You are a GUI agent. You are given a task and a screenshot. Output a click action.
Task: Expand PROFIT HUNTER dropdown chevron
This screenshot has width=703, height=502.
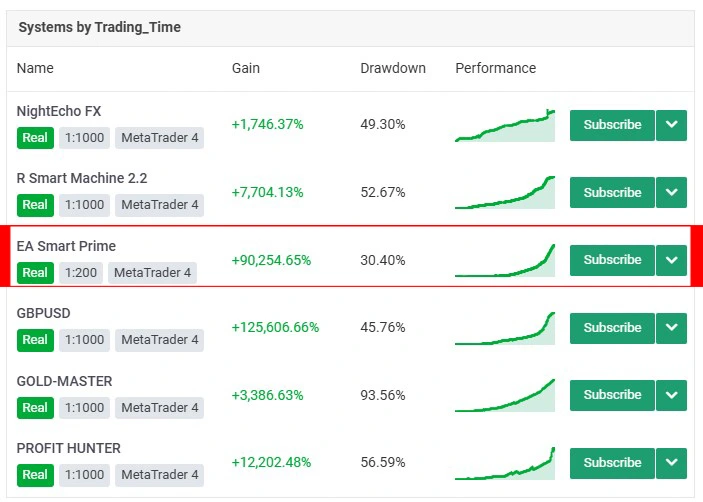[671, 463]
